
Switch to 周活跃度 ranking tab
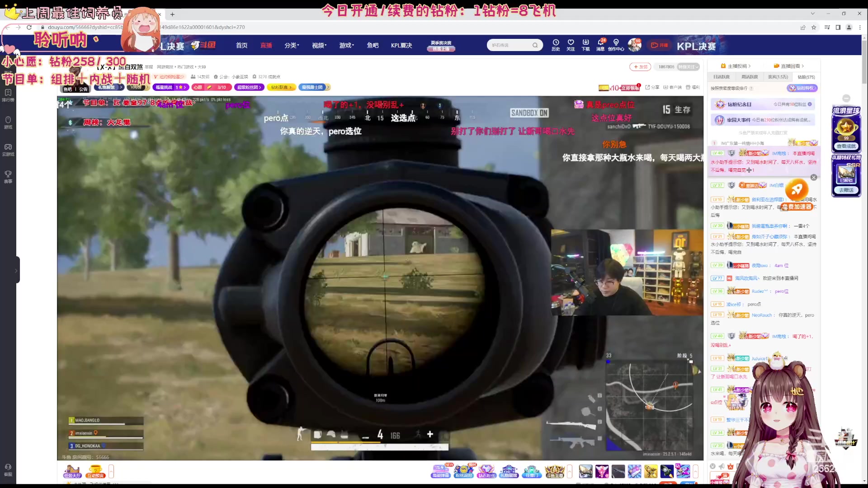(750, 77)
